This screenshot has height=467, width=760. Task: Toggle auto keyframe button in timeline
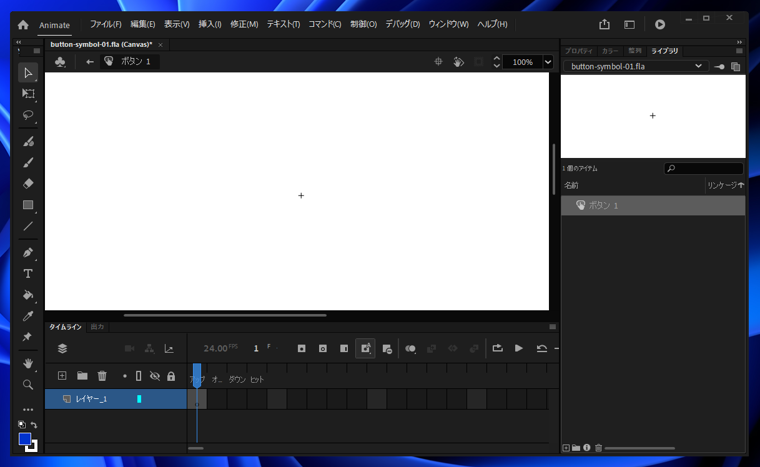pos(365,348)
